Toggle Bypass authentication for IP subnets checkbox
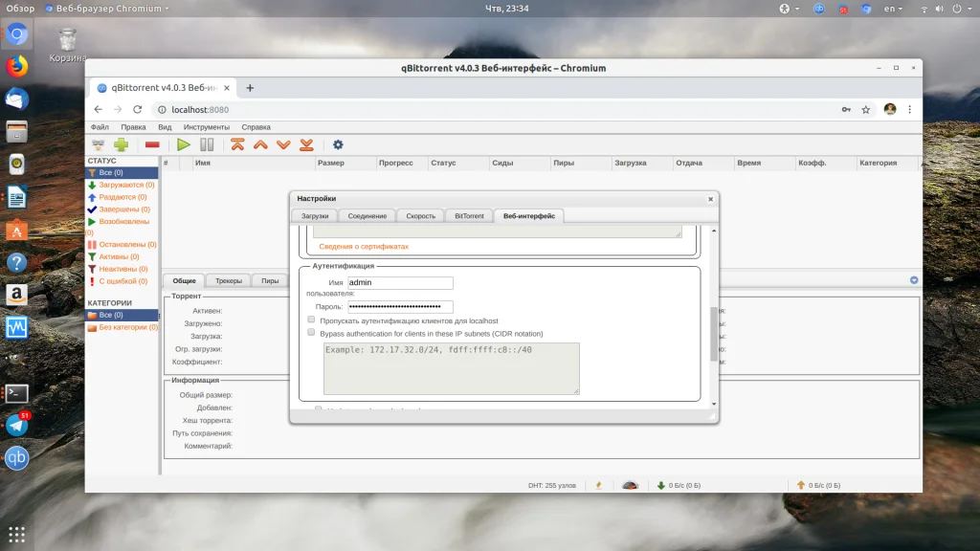 click(x=311, y=332)
